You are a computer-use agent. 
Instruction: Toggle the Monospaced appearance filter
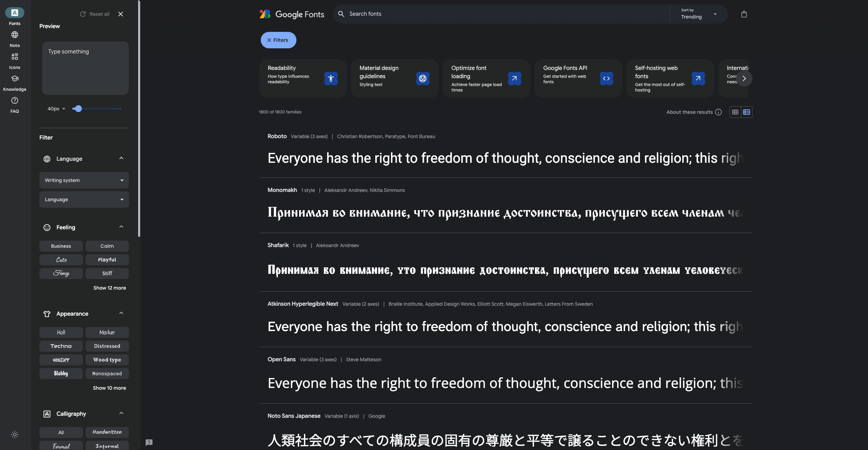pyautogui.click(x=107, y=373)
